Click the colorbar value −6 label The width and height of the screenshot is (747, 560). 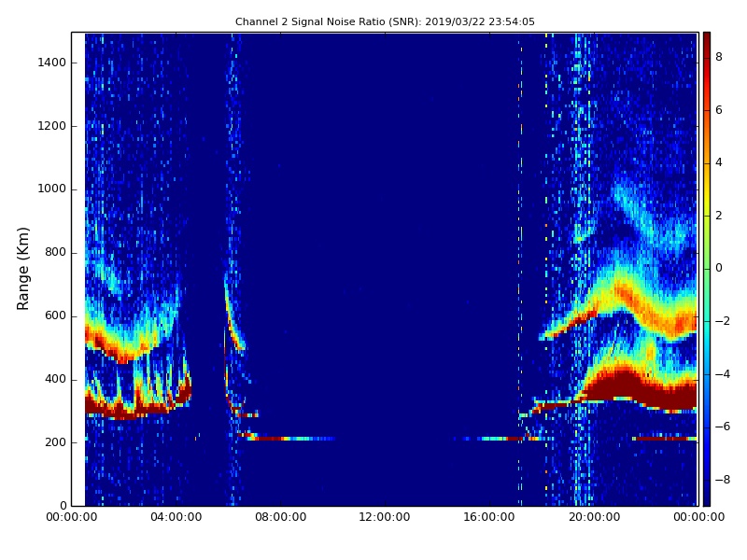(722, 427)
